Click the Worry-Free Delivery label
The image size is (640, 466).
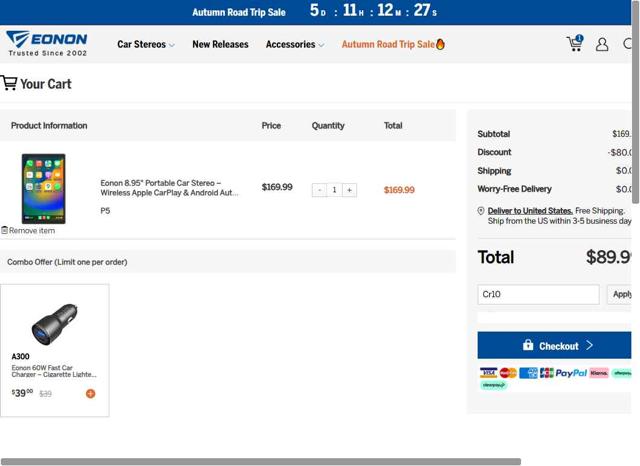click(514, 189)
